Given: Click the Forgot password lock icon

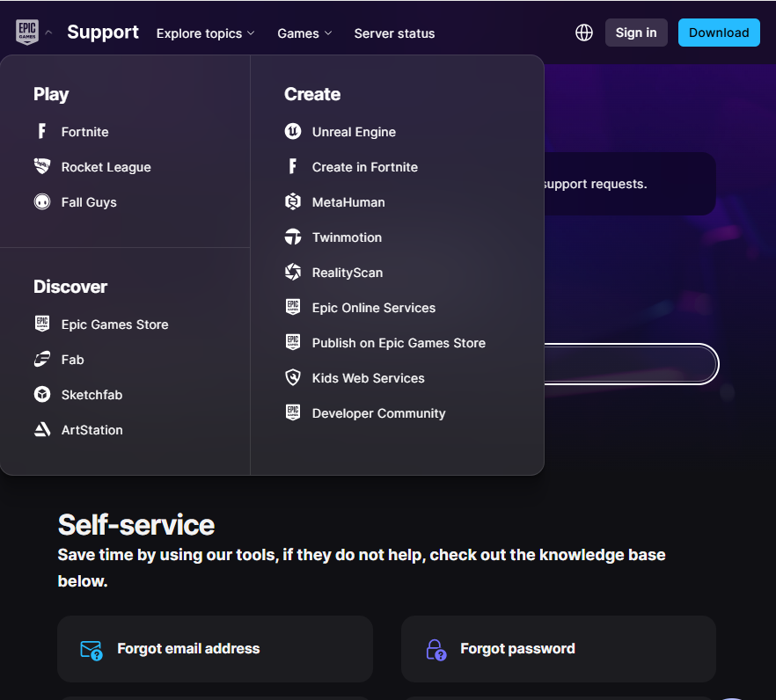Looking at the screenshot, I should click(x=436, y=650).
